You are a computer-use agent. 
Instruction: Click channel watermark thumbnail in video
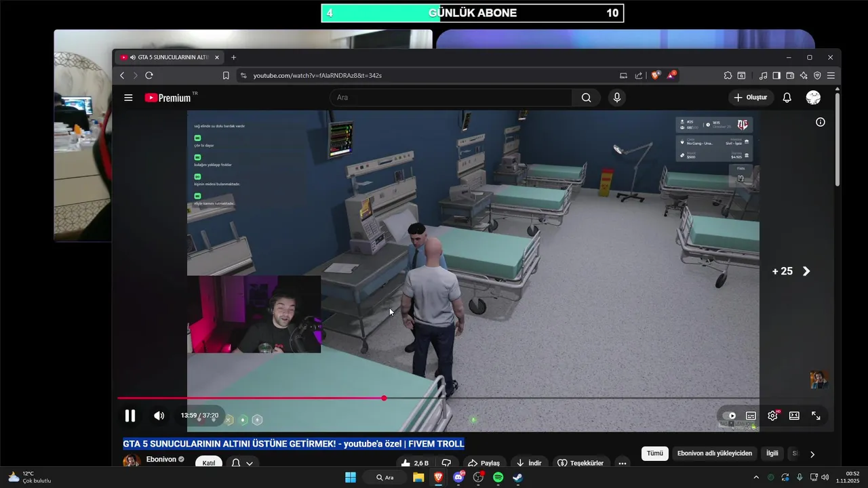pyautogui.click(x=819, y=380)
